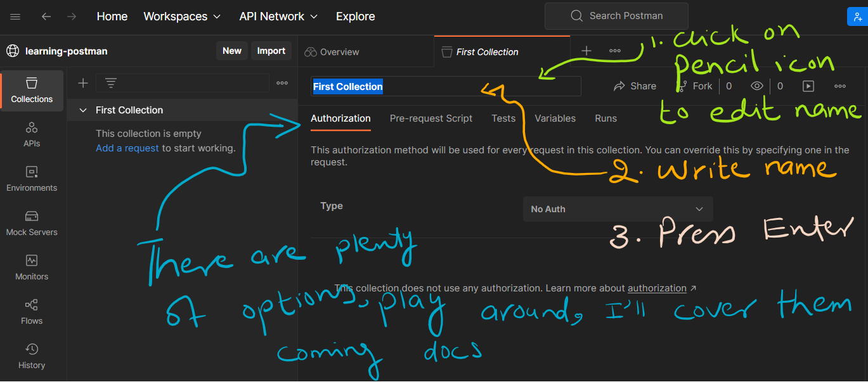Run the collection with play icon

click(808, 86)
